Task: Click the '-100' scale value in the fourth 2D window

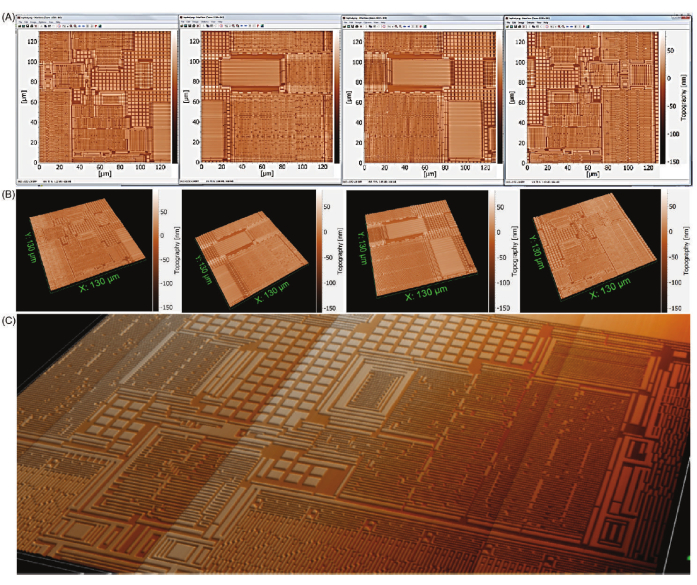Action: (674, 134)
